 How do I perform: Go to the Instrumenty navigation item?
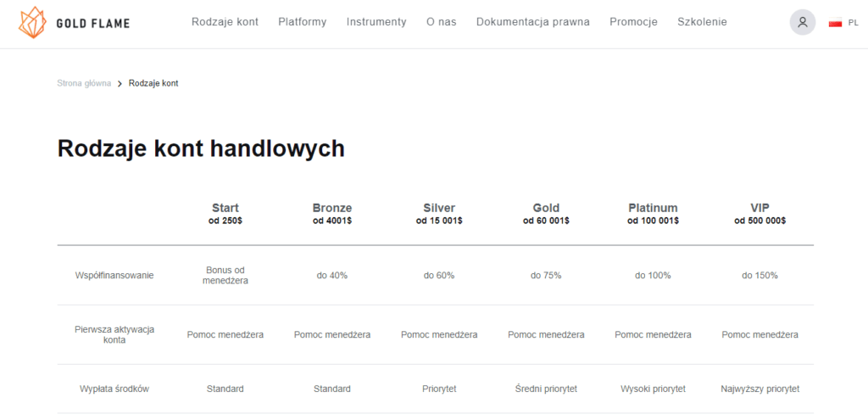376,22
